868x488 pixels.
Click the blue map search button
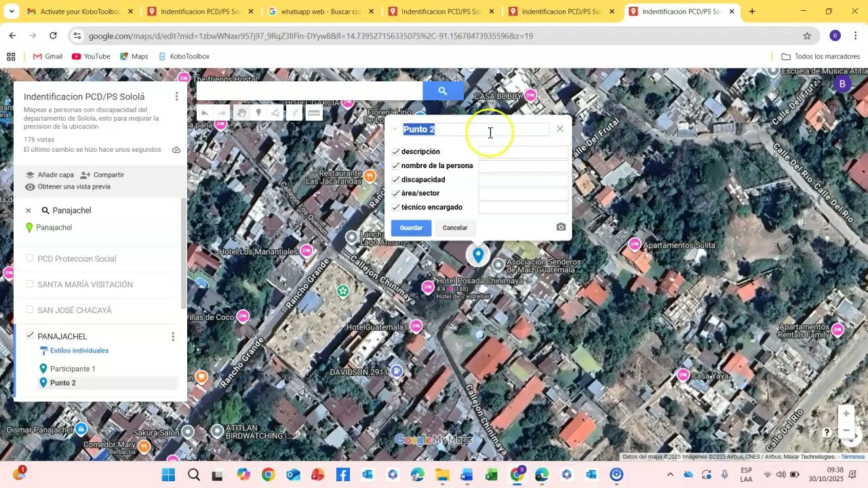pyautogui.click(x=443, y=91)
